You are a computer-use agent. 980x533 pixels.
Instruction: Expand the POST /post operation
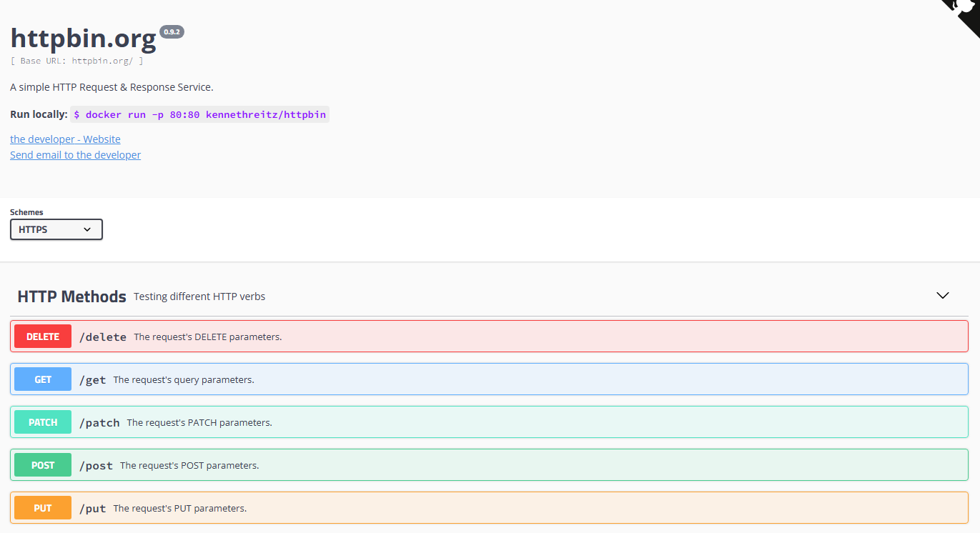click(x=489, y=465)
